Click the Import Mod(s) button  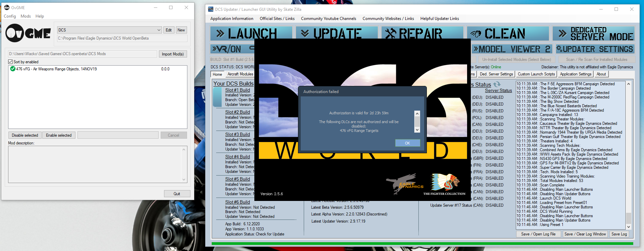172,54
